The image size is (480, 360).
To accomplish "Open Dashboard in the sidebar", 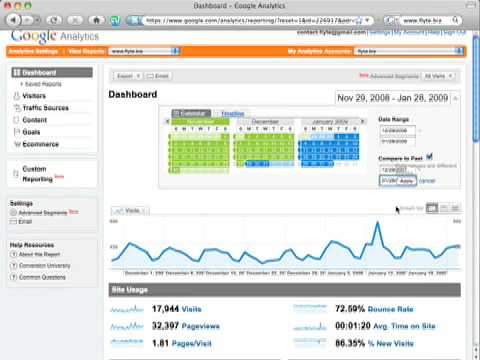I will pyautogui.click(x=52, y=72).
